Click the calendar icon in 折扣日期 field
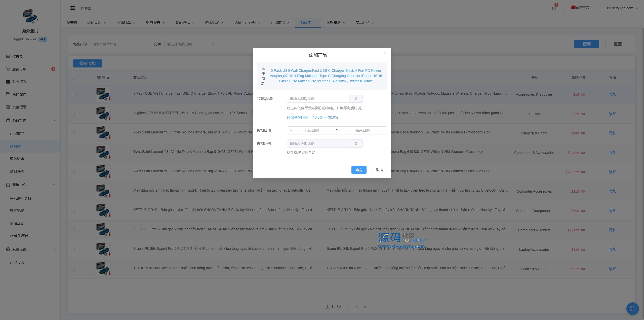Screen dimensions: 644x320 291,130
